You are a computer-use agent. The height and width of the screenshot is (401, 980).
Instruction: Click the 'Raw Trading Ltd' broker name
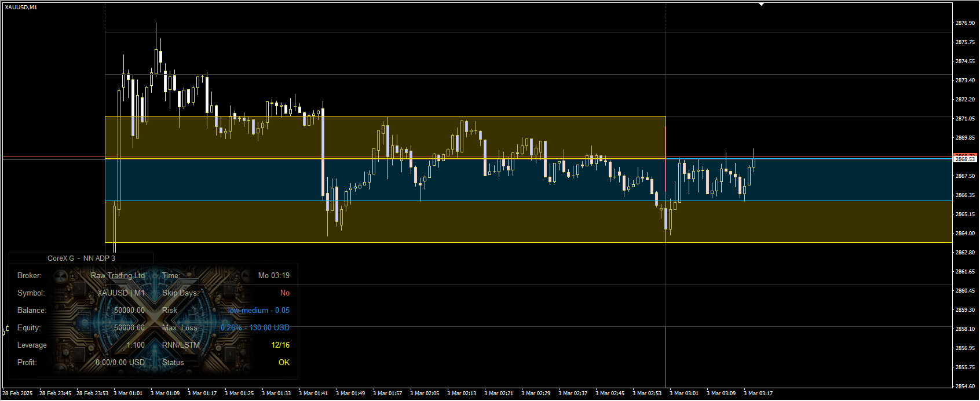pos(118,276)
